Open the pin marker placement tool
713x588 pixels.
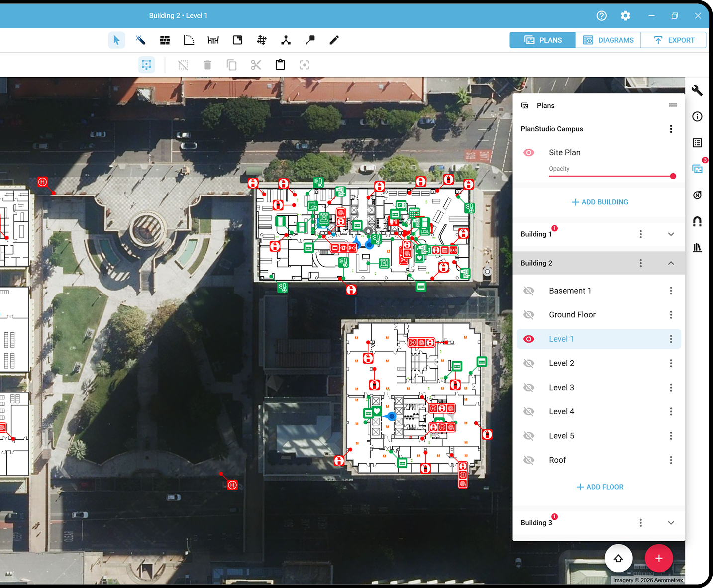click(x=310, y=40)
